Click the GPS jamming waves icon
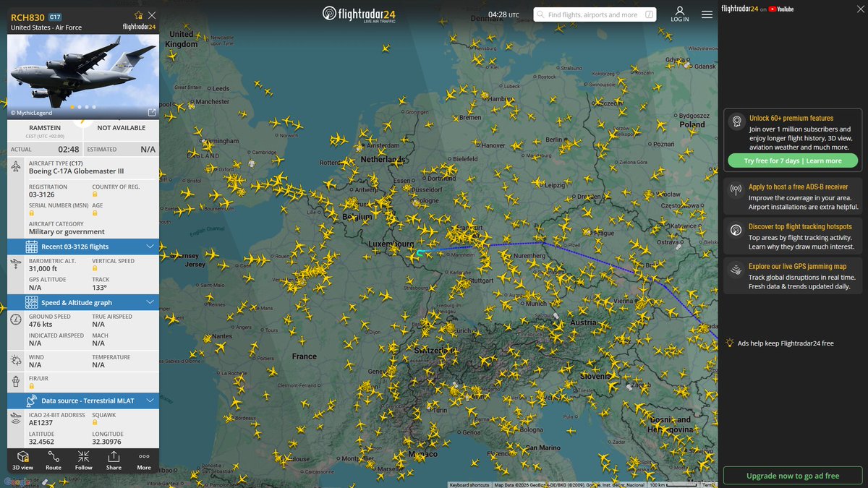The image size is (868, 488). (736, 270)
